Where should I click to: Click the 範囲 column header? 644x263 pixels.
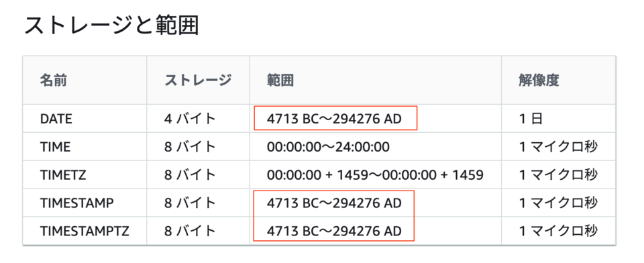click(280, 81)
